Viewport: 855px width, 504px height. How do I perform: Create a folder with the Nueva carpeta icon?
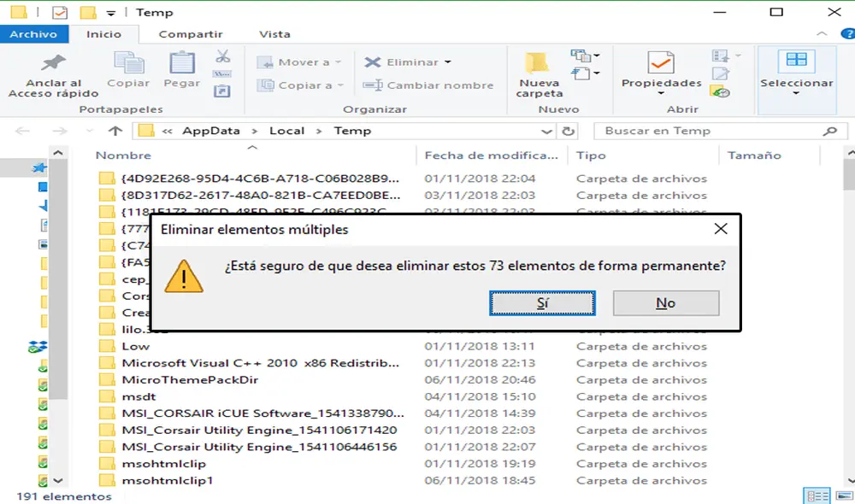click(537, 64)
